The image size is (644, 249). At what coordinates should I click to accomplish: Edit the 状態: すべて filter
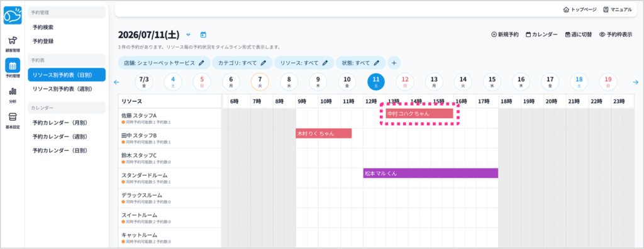[x=360, y=63]
